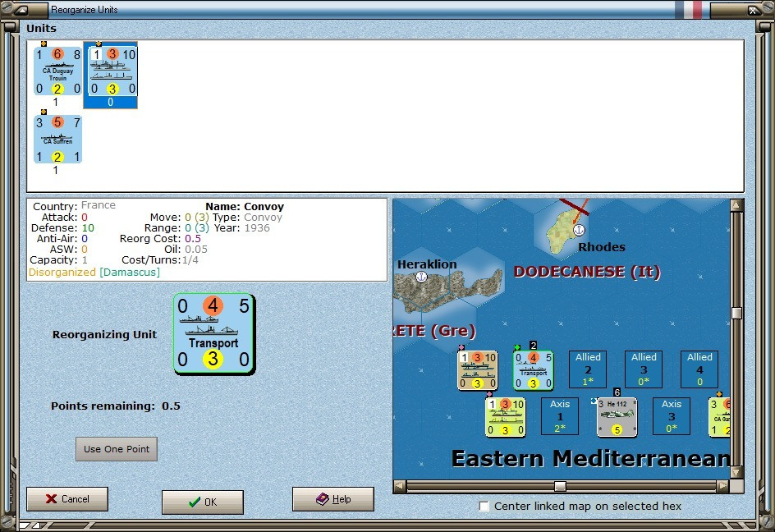Click the Heraklion map label
Viewport: 775px width, 532px height.
click(x=427, y=264)
